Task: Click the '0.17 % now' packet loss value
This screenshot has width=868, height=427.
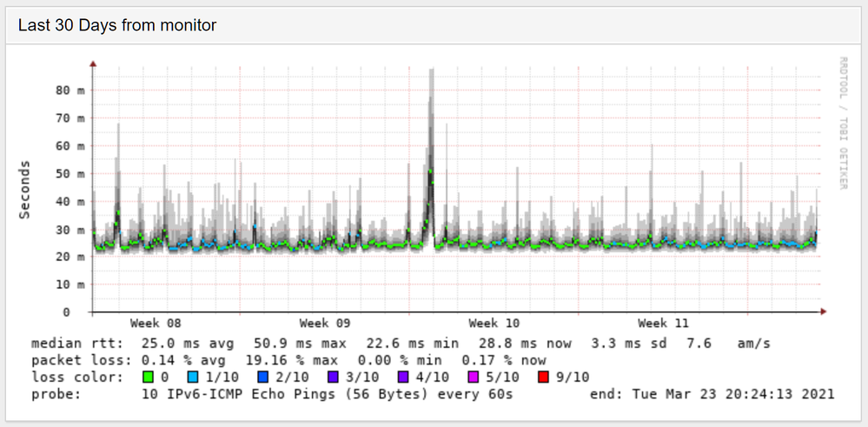Action: [x=504, y=361]
